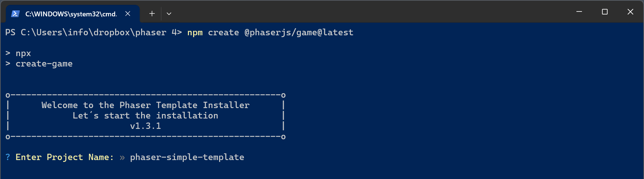This screenshot has width=644, height=179.
Task: Click the npx output line
Action: click(x=23, y=53)
